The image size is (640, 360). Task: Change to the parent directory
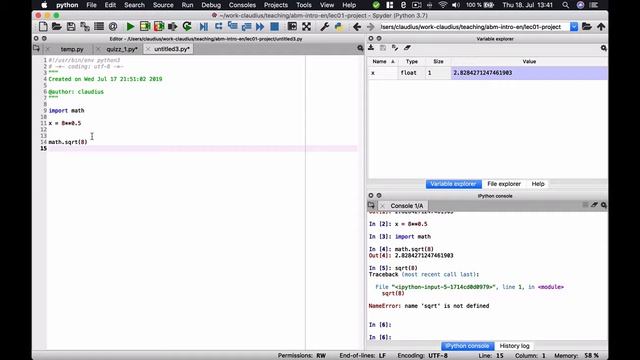[601, 27]
